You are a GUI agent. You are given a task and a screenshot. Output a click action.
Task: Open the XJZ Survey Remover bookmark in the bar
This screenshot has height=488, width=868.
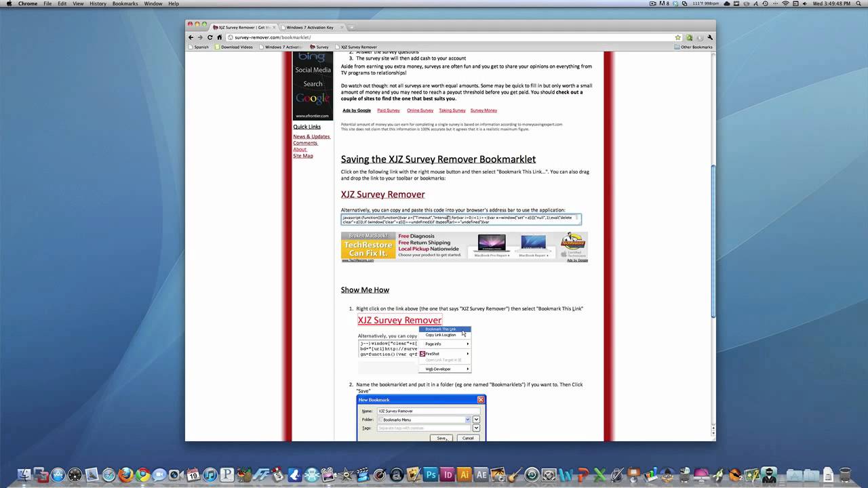[x=355, y=47]
